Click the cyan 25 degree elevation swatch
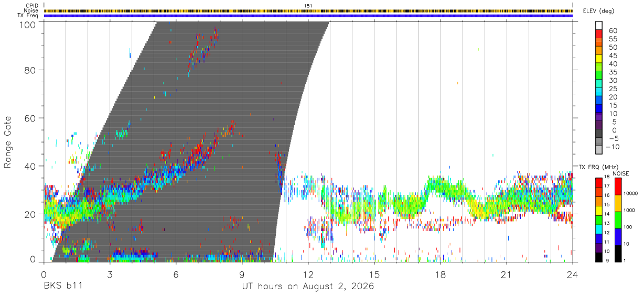 [x=598, y=92]
